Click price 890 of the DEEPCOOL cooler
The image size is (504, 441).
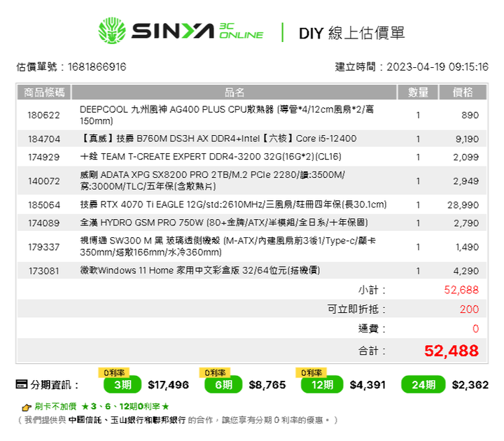470,115
